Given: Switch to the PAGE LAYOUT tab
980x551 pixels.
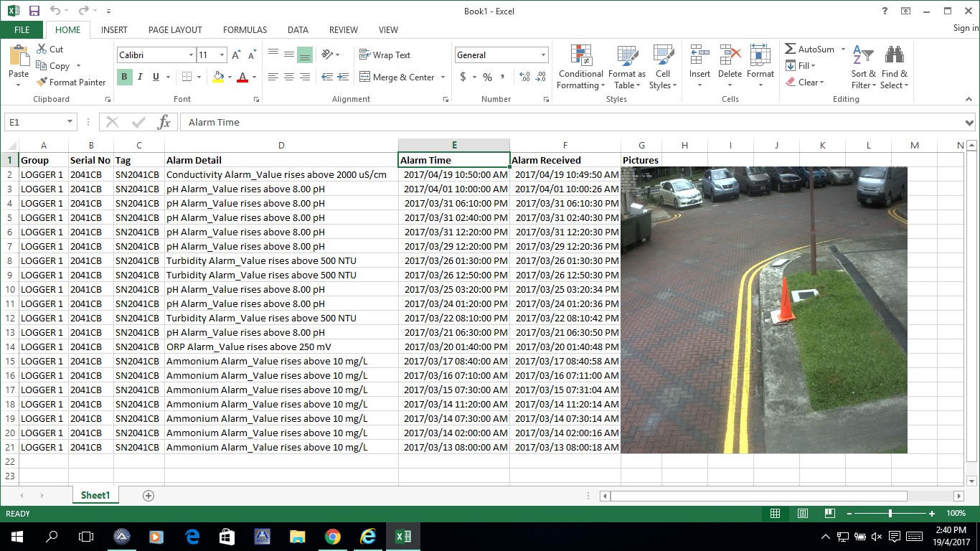Looking at the screenshot, I should (175, 30).
